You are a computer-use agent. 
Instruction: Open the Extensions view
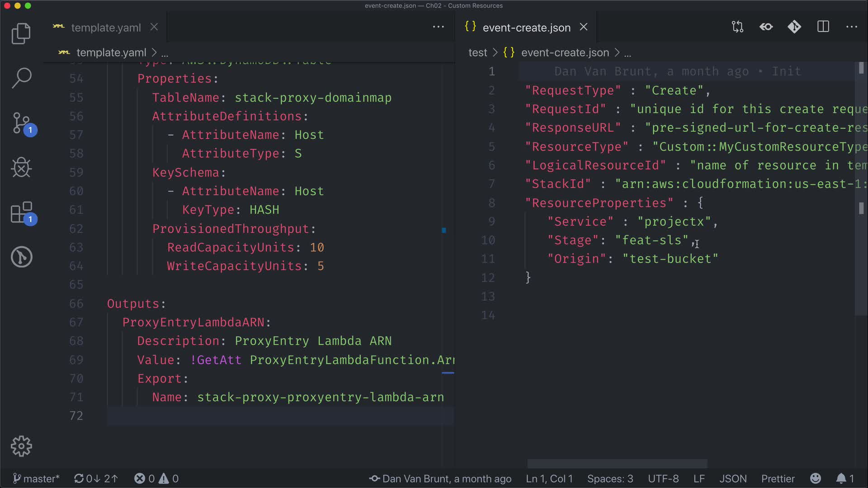tap(22, 212)
